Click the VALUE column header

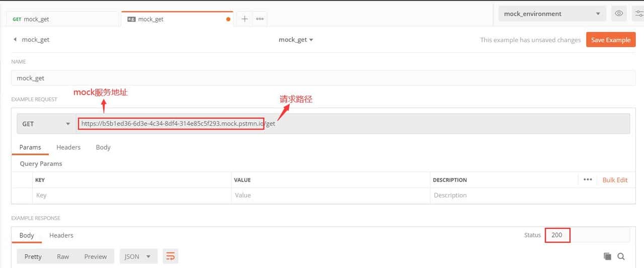tap(243, 180)
